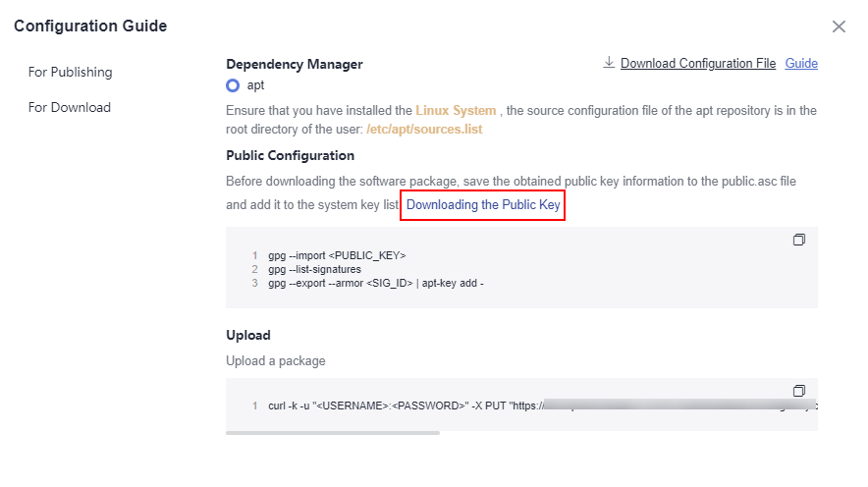Viewport: 868px width, 487px height.
Task: Switch to the For Download tab
Action: (x=70, y=107)
